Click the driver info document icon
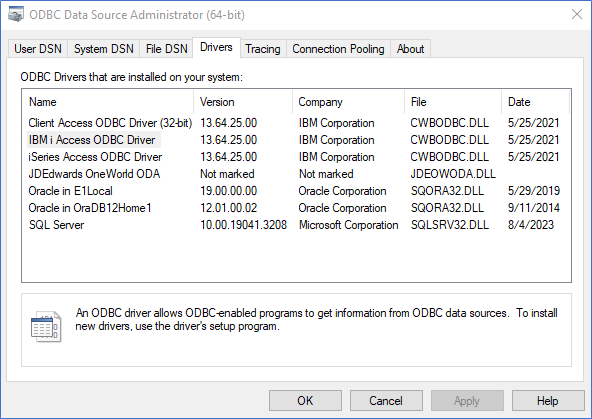 point(45,327)
